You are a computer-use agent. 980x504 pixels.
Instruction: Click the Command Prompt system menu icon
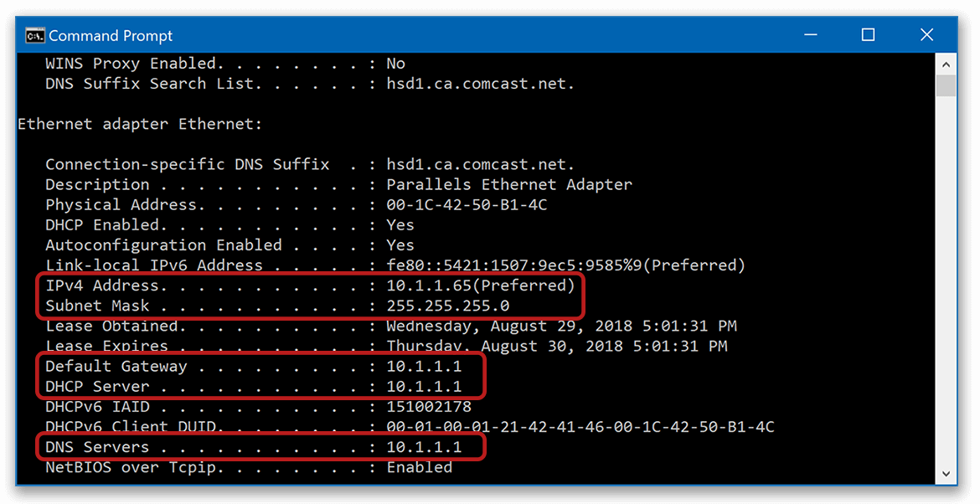pos(34,35)
